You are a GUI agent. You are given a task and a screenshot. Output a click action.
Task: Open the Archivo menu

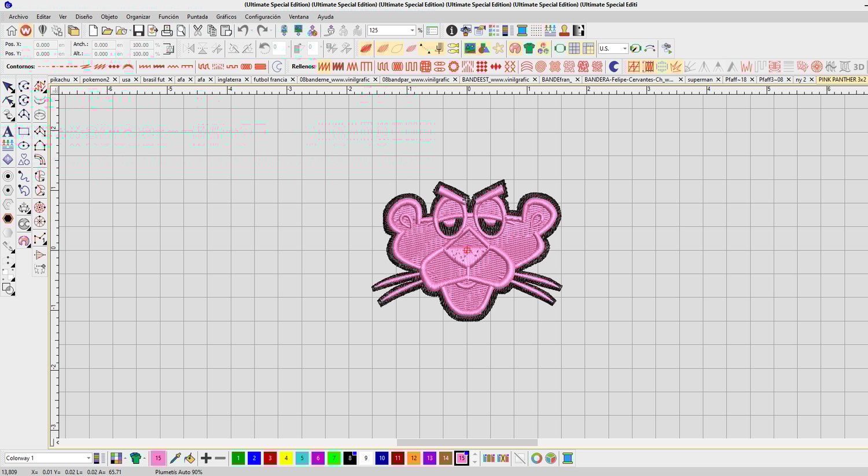pyautogui.click(x=19, y=17)
